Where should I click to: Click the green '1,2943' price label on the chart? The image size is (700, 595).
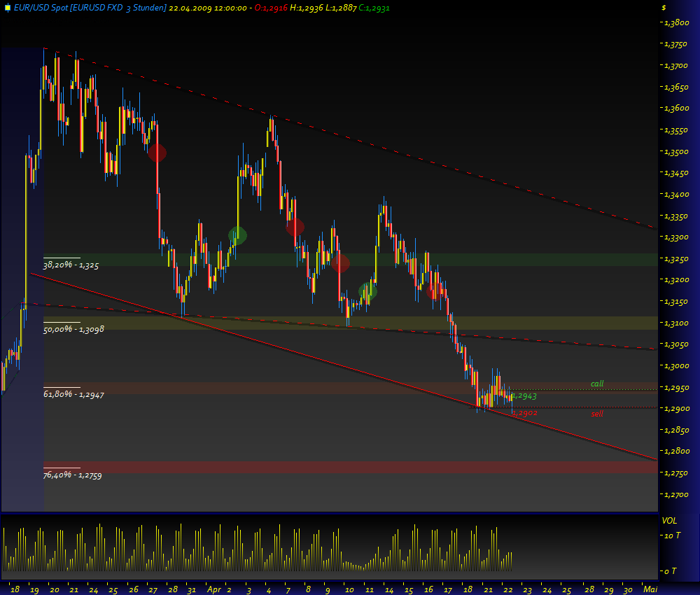524,397
